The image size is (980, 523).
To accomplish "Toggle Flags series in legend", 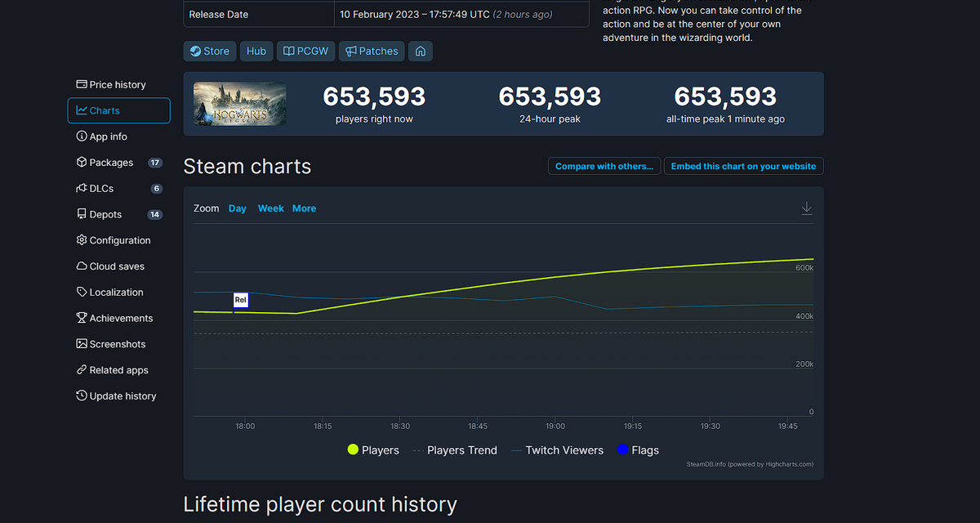I will [639, 450].
